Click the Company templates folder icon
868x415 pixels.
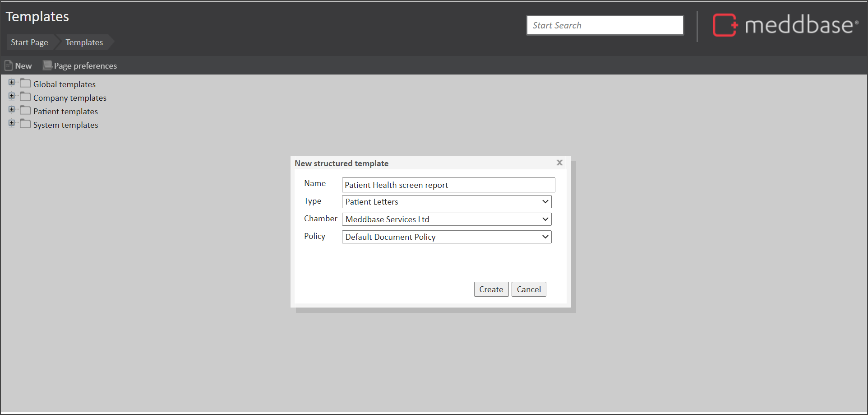[x=25, y=97]
